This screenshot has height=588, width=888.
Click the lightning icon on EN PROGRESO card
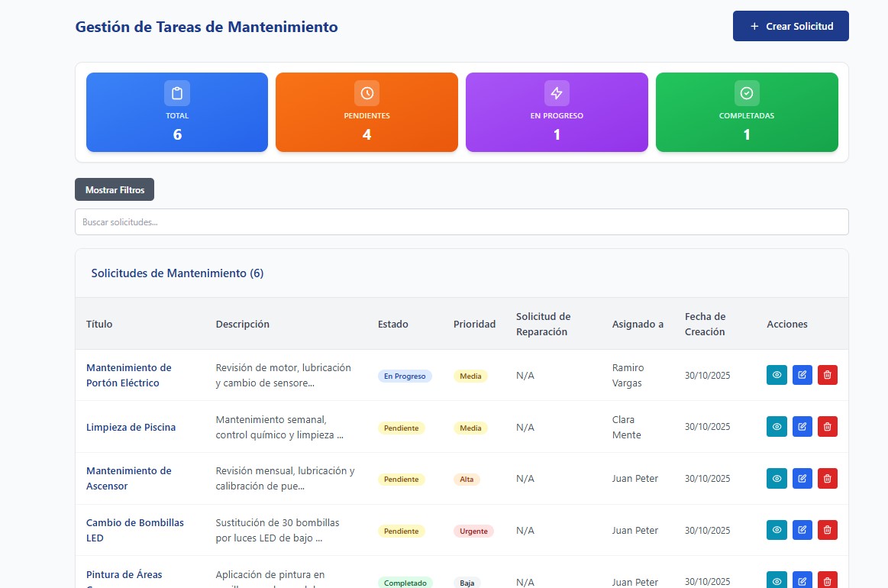point(557,92)
